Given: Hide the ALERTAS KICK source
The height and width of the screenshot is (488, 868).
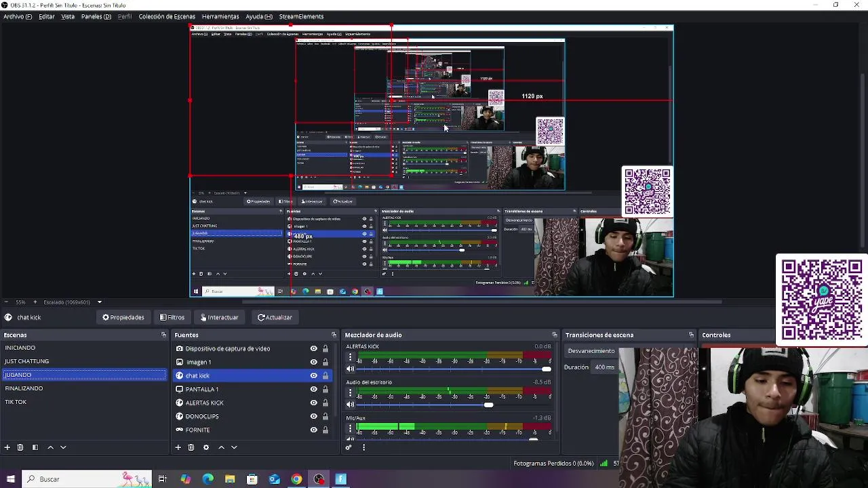Looking at the screenshot, I should click(x=313, y=403).
